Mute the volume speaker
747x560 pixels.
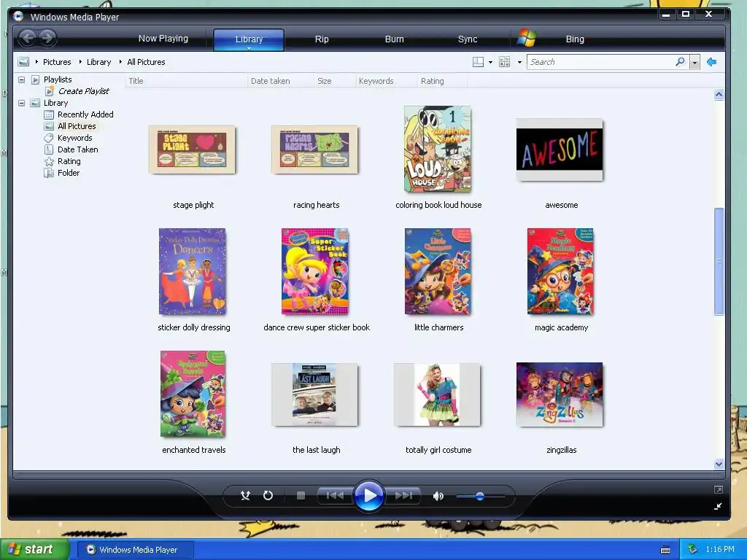438,496
